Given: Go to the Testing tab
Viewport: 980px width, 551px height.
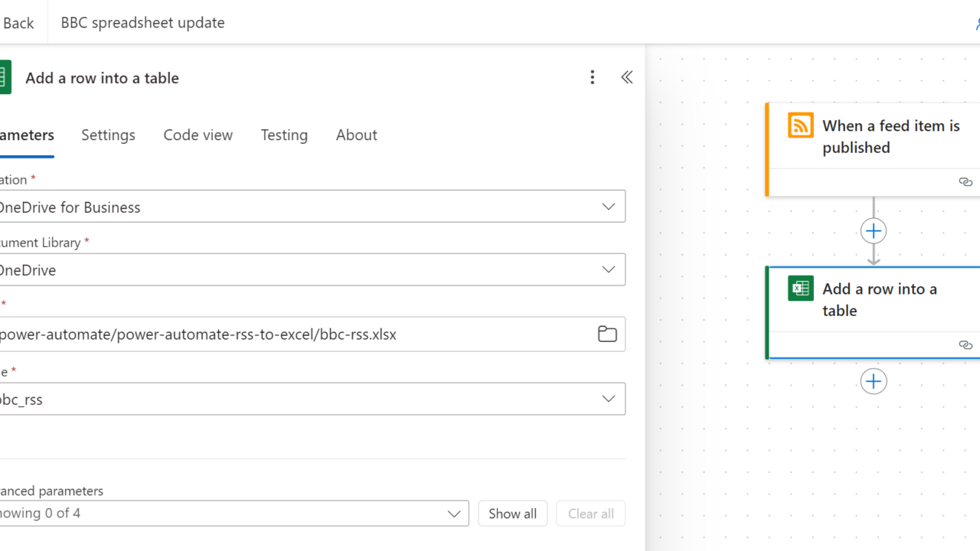Looking at the screenshot, I should point(284,135).
